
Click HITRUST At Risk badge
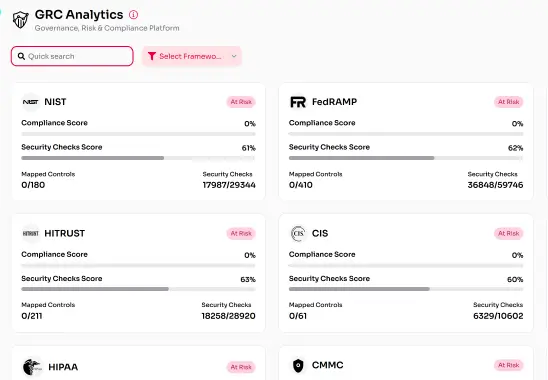[241, 234]
